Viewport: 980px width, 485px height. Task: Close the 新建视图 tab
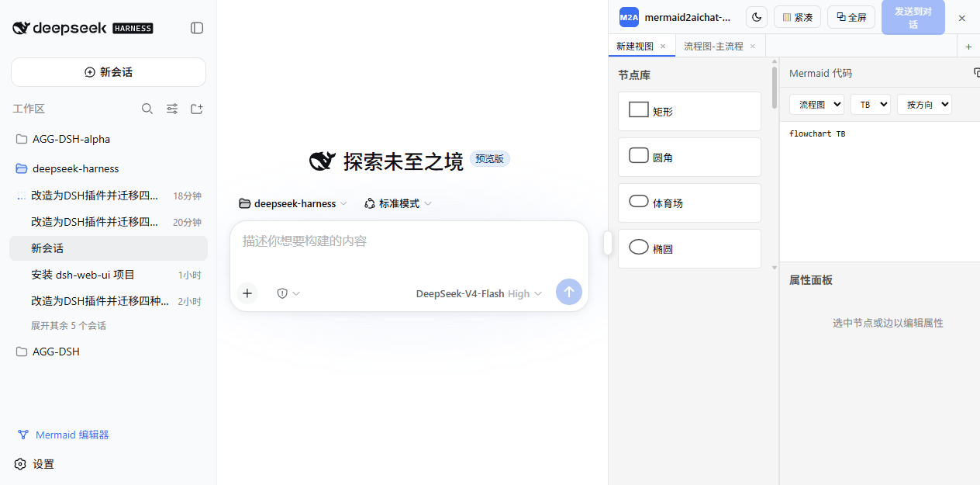click(663, 46)
